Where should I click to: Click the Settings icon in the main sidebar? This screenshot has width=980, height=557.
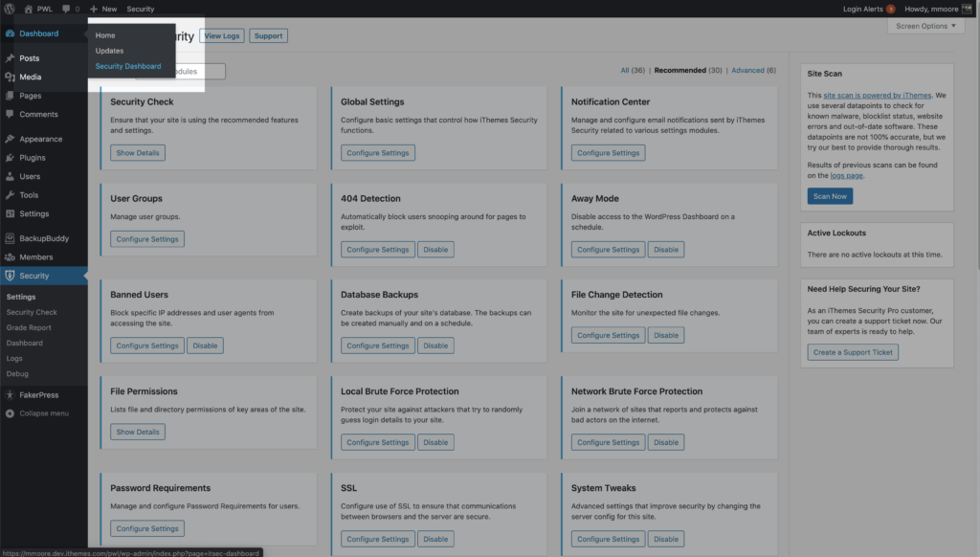click(x=10, y=213)
